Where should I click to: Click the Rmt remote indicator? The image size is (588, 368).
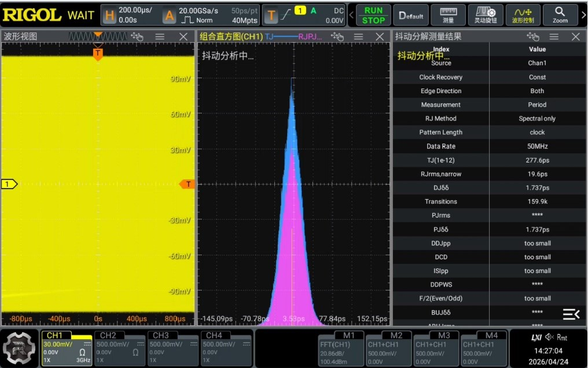point(562,337)
